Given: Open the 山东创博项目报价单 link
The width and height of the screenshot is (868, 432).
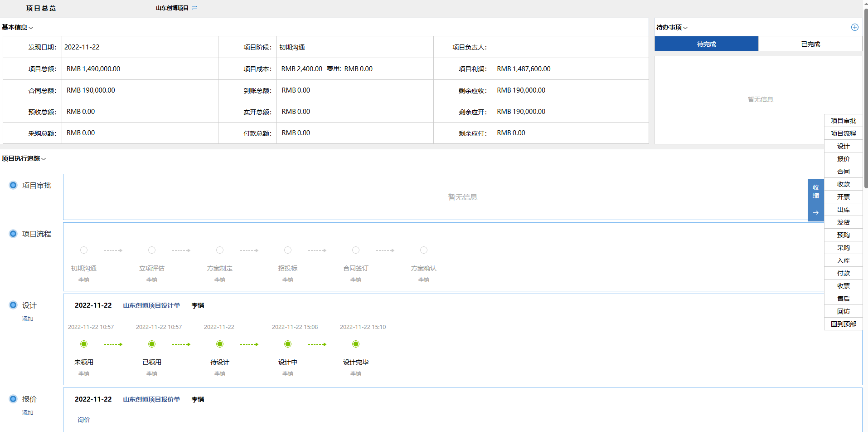Looking at the screenshot, I should pyautogui.click(x=151, y=399).
